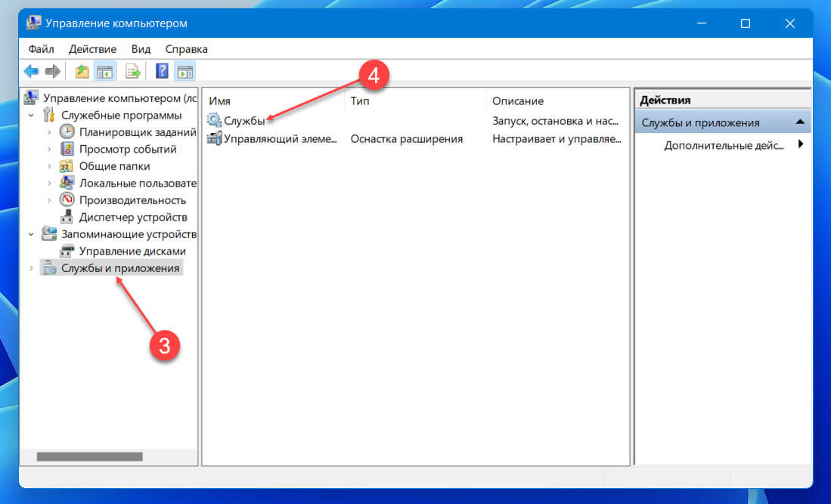The image size is (831, 504).
Task: Open the Справка menu
Action: 186,48
